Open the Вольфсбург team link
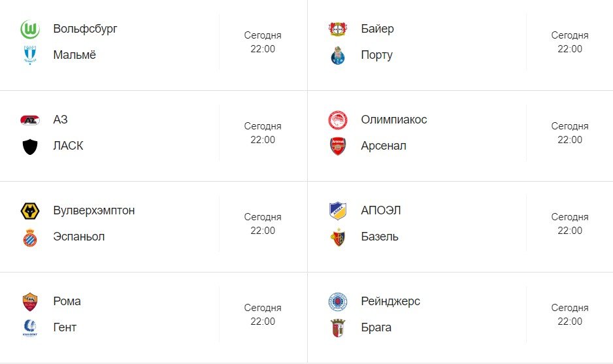The width and height of the screenshot is (613, 364). (x=85, y=29)
